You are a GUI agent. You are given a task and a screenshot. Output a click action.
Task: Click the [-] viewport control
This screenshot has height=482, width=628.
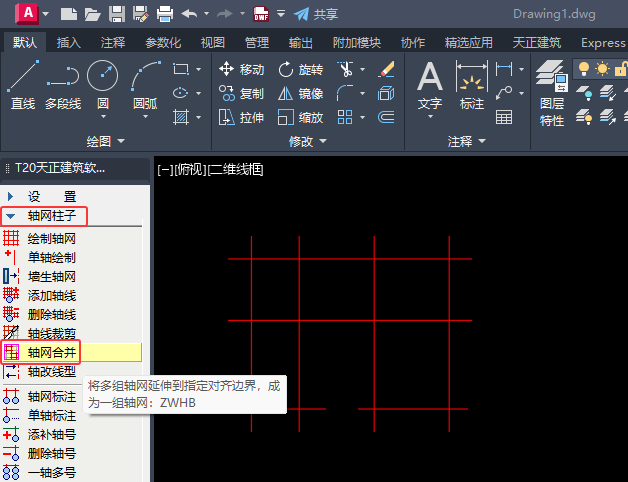[x=165, y=170]
